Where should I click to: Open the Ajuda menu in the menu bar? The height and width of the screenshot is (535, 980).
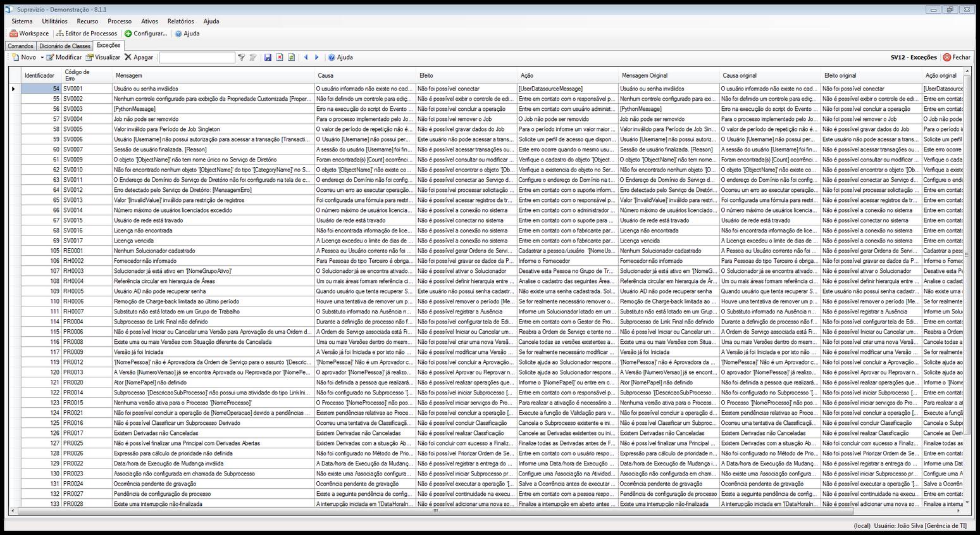pyautogui.click(x=211, y=21)
